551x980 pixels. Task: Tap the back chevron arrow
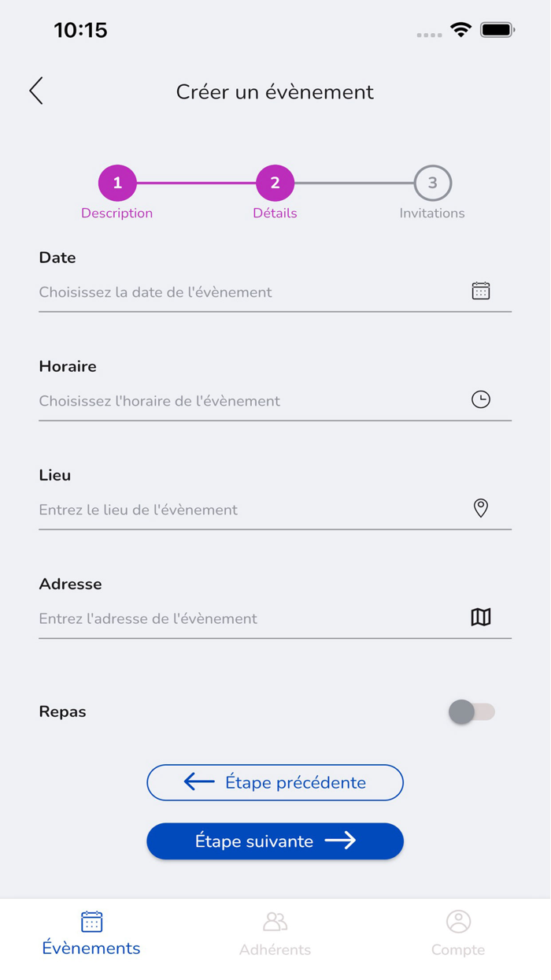coord(36,91)
